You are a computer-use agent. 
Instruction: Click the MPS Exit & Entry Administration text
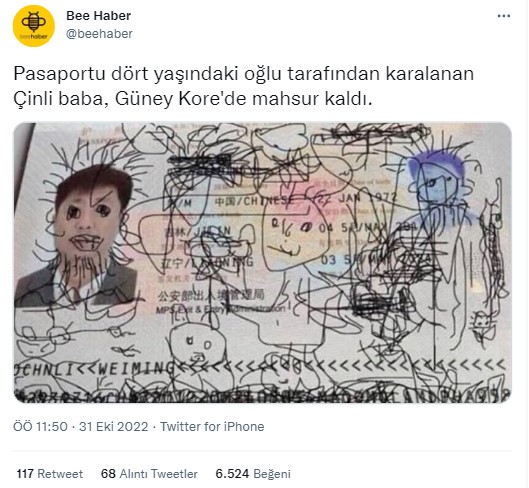tap(221, 309)
